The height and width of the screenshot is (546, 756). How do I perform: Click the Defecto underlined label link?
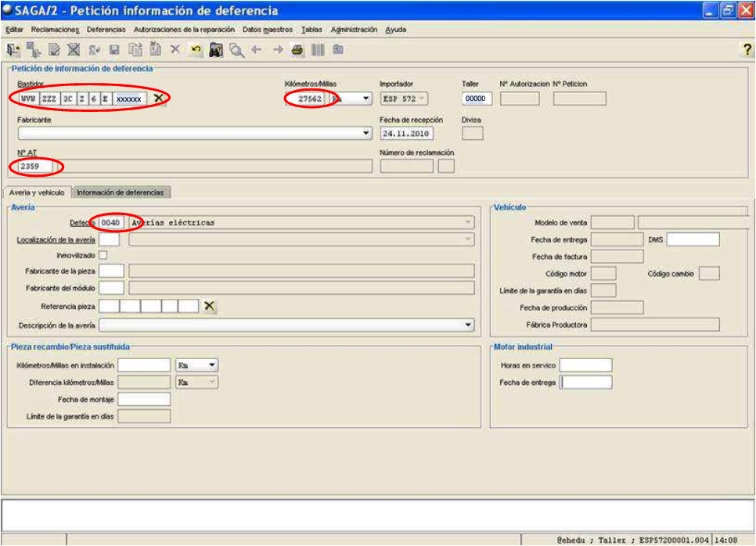(x=82, y=223)
